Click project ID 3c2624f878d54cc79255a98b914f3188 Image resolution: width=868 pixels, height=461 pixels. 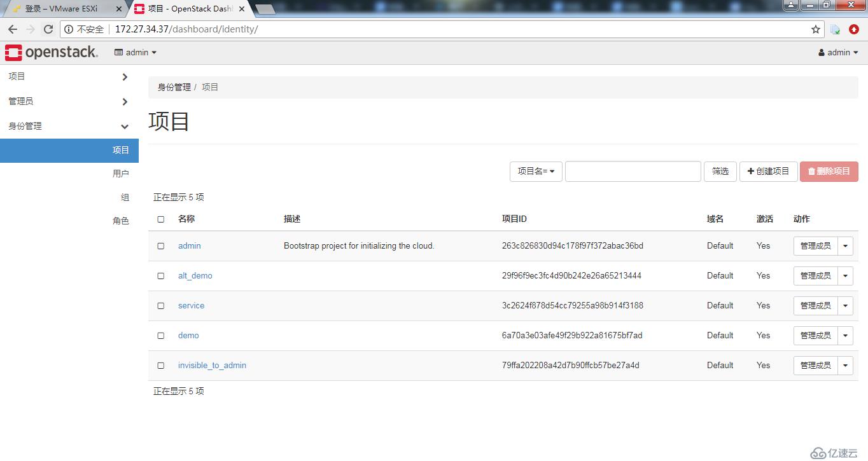(x=573, y=306)
